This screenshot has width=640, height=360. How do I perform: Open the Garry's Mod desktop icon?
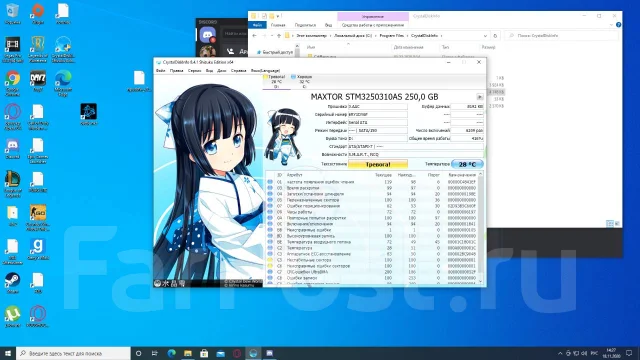pos(38,249)
